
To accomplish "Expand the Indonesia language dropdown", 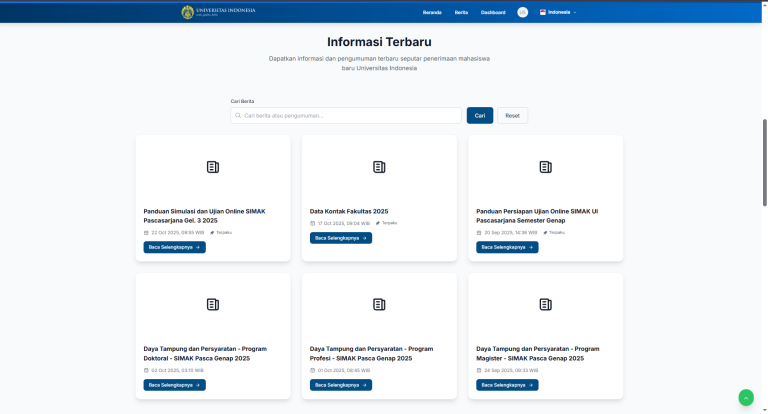I will point(562,12).
